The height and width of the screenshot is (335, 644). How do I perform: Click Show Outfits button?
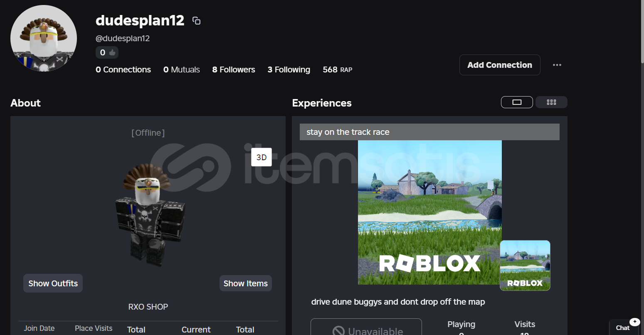pos(53,283)
